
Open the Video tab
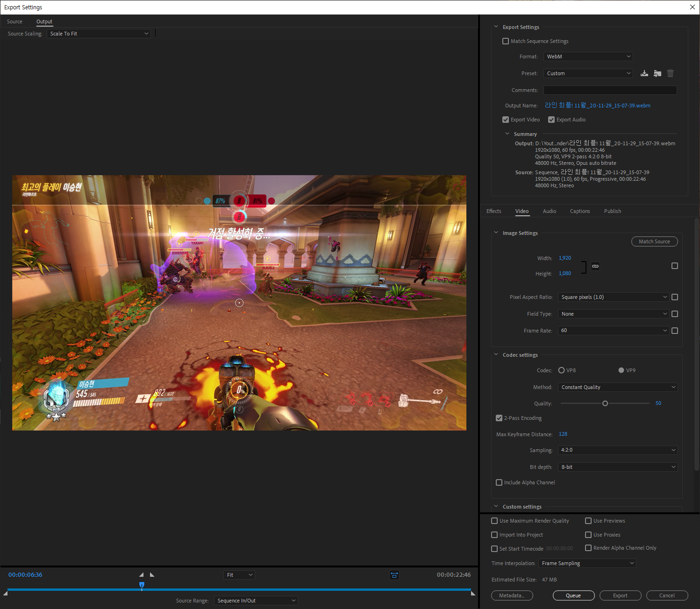point(522,211)
